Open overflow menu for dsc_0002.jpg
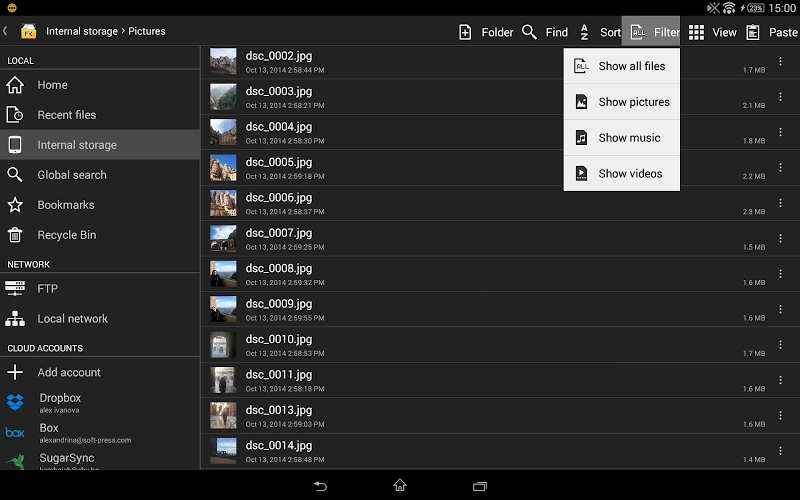Viewport: 800px width, 500px height. click(x=780, y=61)
